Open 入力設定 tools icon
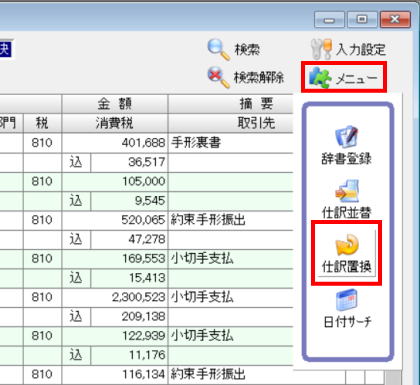420x385 pixels. click(321, 49)
